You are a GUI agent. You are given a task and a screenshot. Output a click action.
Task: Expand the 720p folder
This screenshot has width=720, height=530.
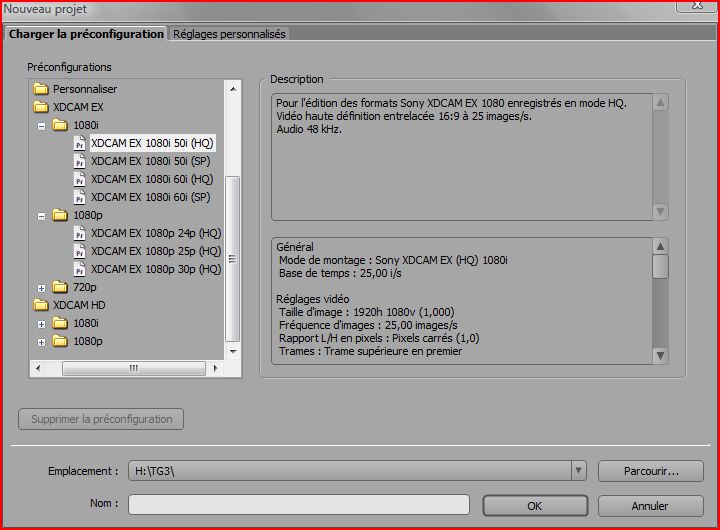41,288
